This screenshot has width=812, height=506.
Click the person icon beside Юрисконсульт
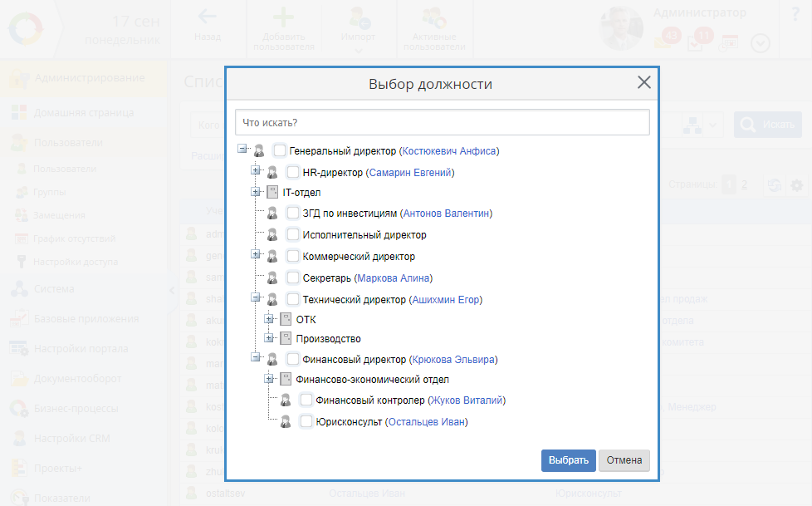pyautogui.click(x=286, y=422)
